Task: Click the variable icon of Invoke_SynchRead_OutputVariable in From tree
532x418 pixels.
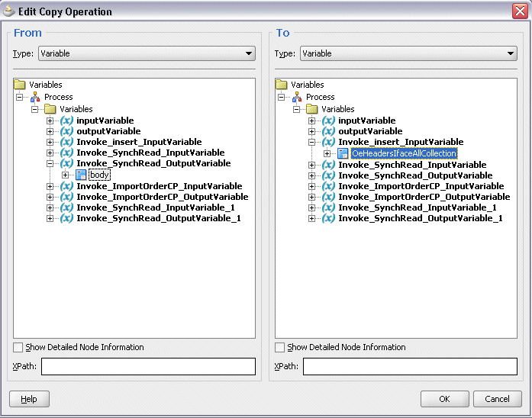Action: 67,163
